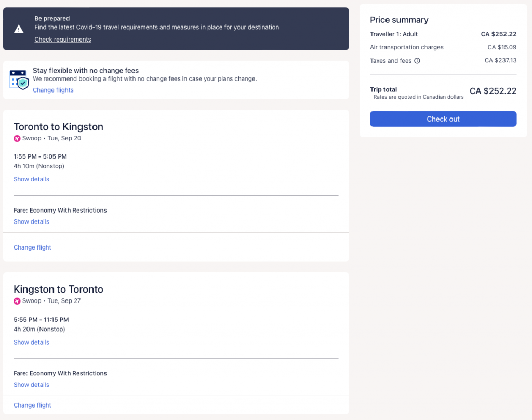Click the info icon next to Taxes and fees

(x=417, y=61)
